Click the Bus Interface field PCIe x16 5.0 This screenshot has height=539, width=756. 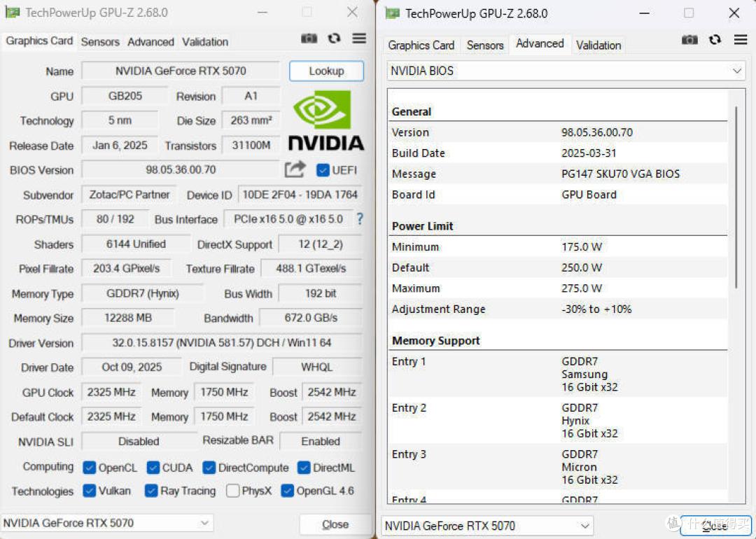click(x=288, y=219)
